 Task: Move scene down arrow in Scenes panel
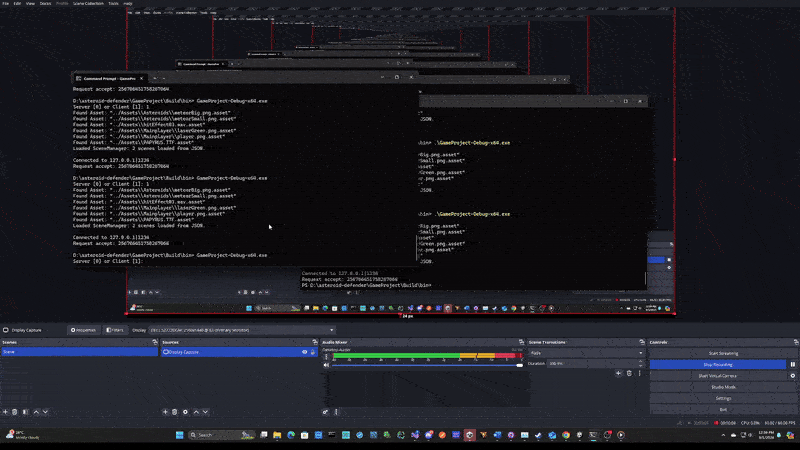(x=45, y=412)
